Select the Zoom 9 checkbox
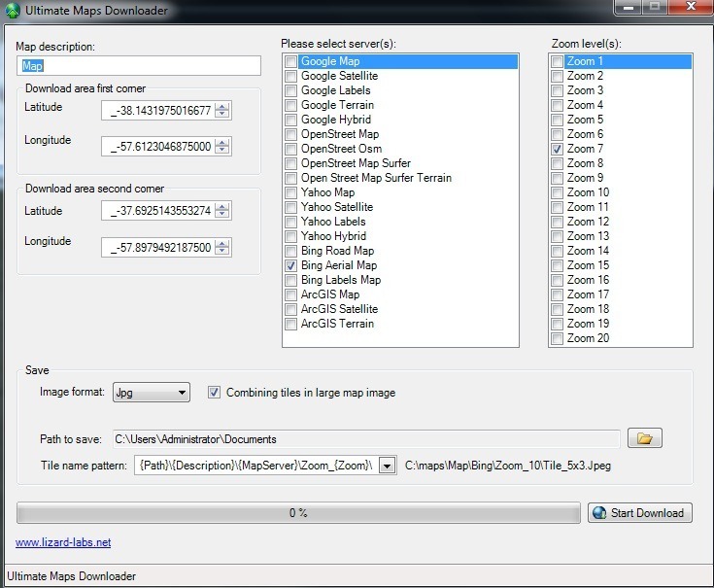 557,178
